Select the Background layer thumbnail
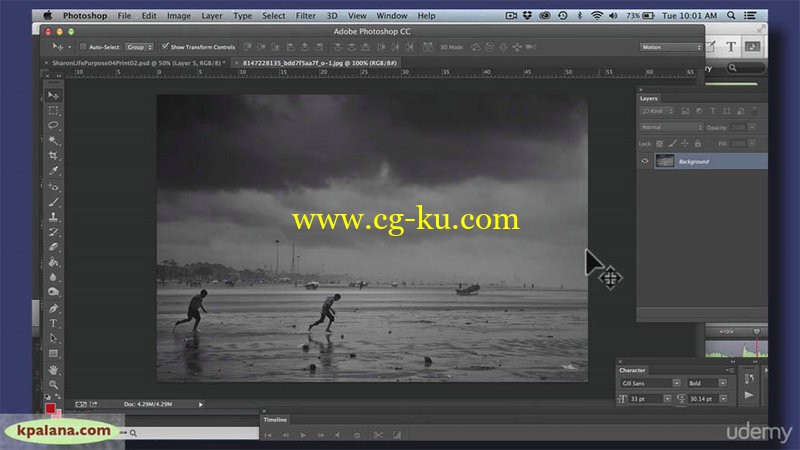Screen dimensions: 800x450 click(664, 161)
